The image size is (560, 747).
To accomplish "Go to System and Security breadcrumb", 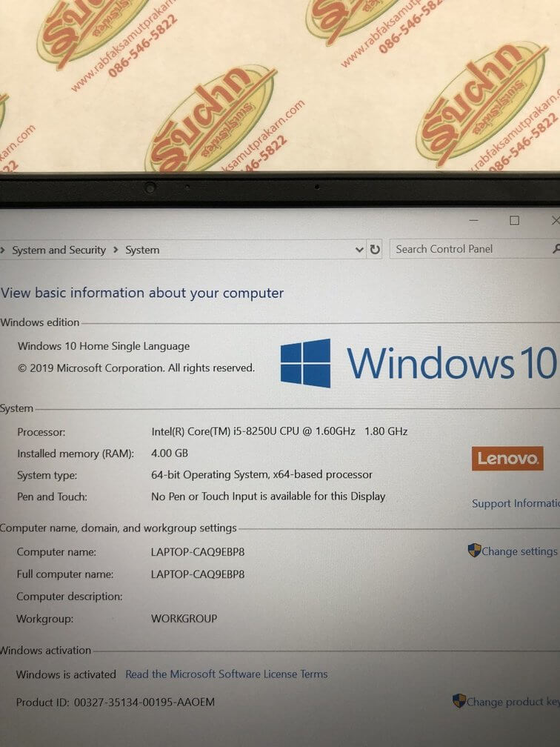I will [59, 250].
